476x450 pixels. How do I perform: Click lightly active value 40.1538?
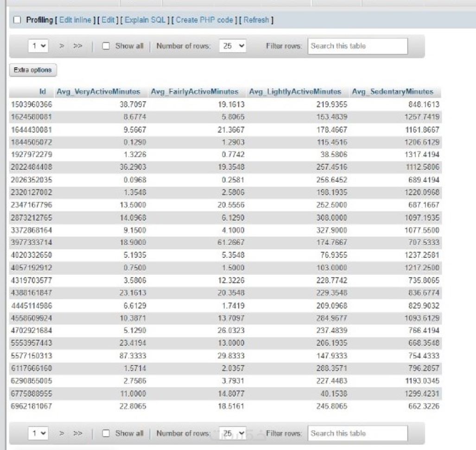coord(334,394)
